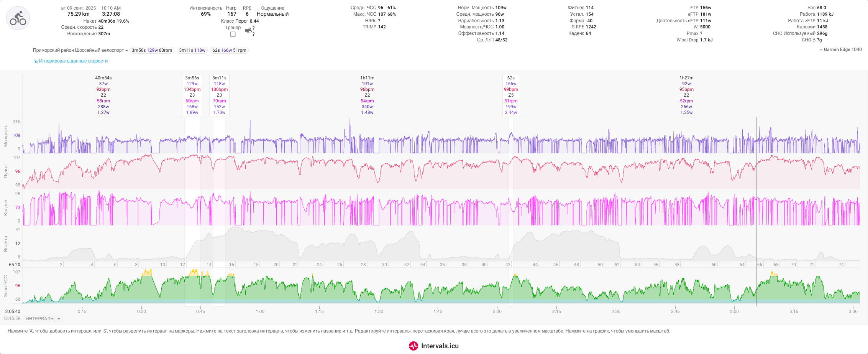Select the 3m56s 129w 60rpm interval chip
The width and height of the screenshot is (868, 354).
pos(152,50)
